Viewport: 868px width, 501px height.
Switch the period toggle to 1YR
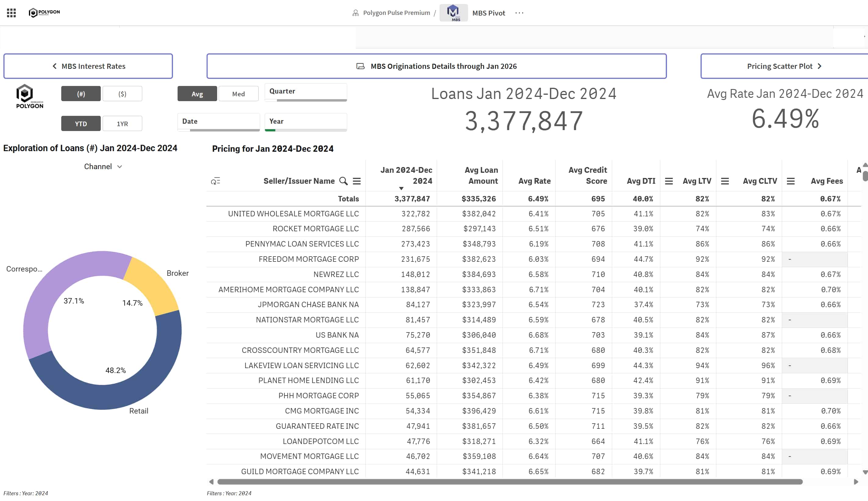(122, 123)
